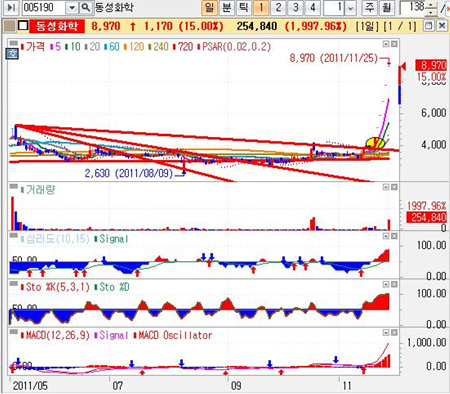Image resolution: width=450 pixels, height=394 pixels.
Task: Click the play-step arrow icon beside the stock code
Action: (11, 7)
